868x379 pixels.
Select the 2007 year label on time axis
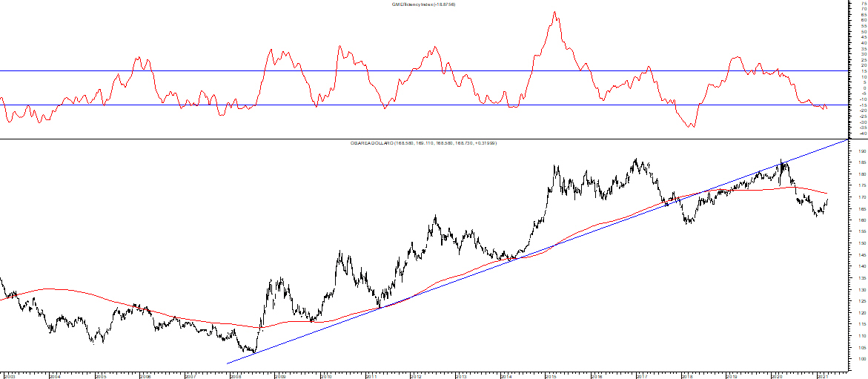coord(190,376)
